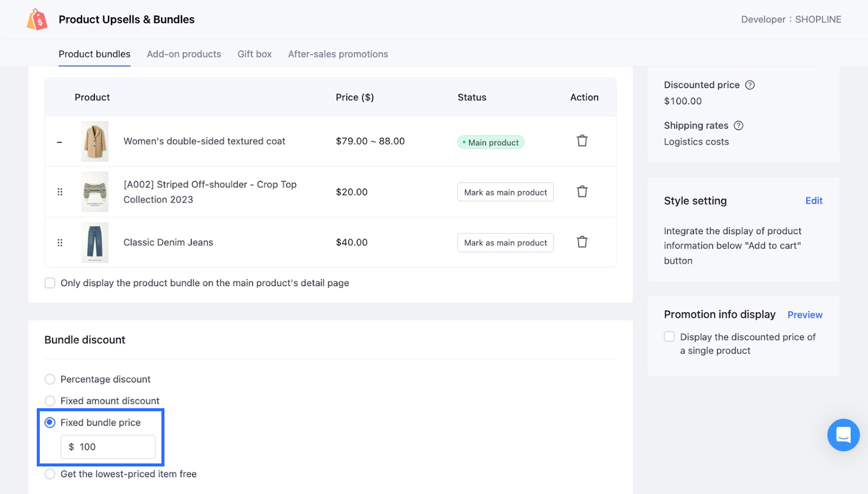Select Get the lowest-priced item free
This screenshot has width=868, height=494.
[x=50, y=474]
